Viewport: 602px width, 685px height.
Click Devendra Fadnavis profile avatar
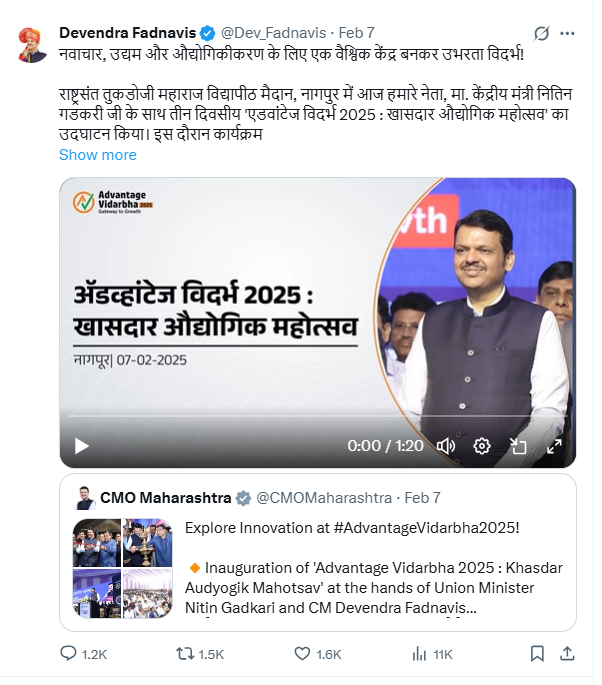click(x=33, y=45)
